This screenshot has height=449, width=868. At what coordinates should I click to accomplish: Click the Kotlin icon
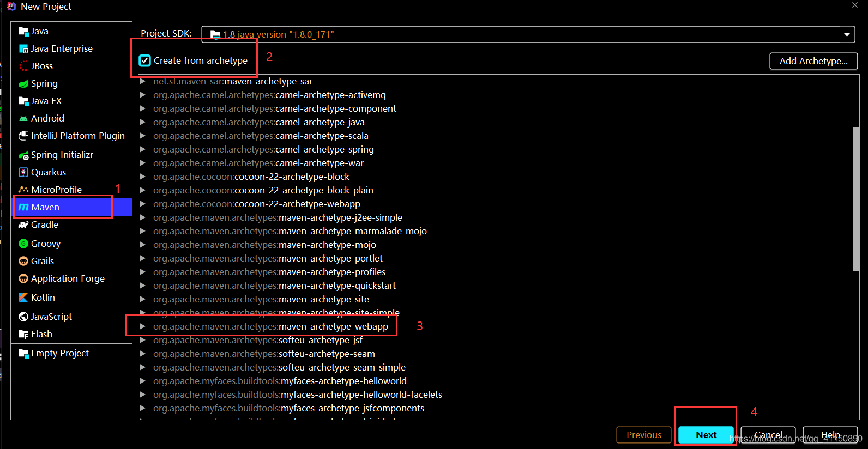tap(23, 298)
